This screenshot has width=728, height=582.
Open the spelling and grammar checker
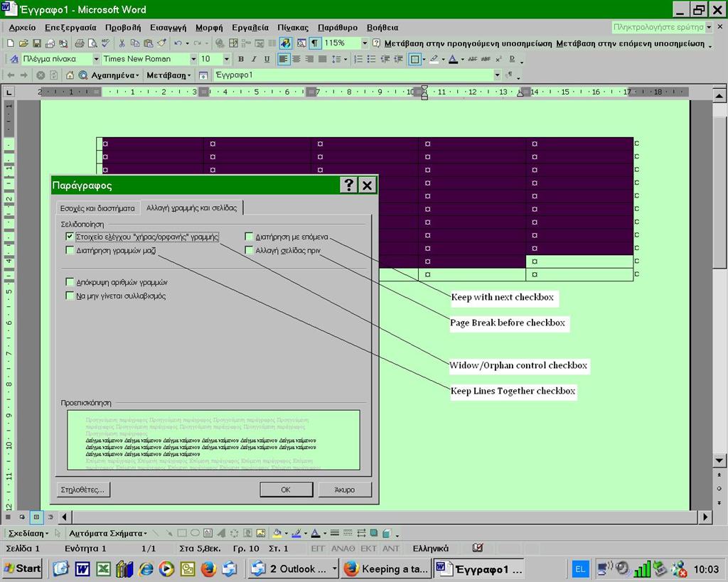(x=106, y=43)
